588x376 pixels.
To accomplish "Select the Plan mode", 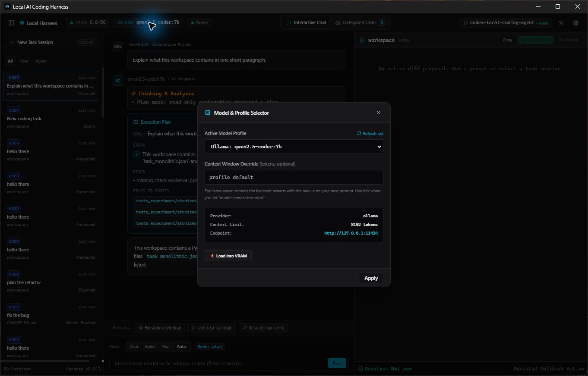I will pyautogui.click(x=165, y=347).
